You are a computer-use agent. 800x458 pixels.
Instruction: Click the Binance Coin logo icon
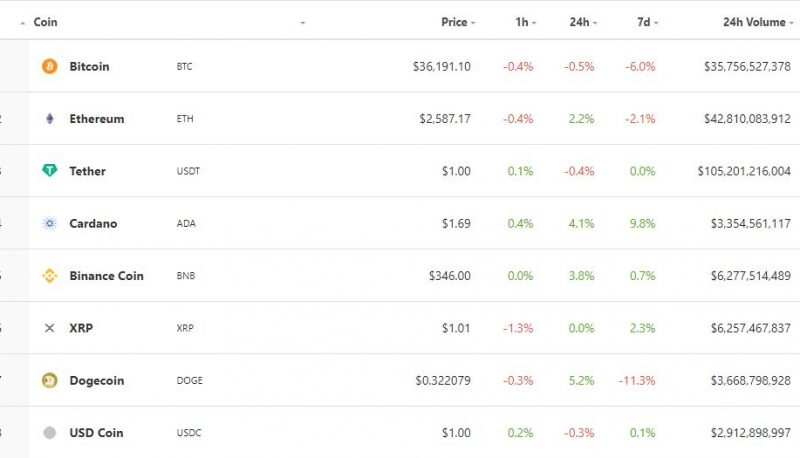click(49, 276)
